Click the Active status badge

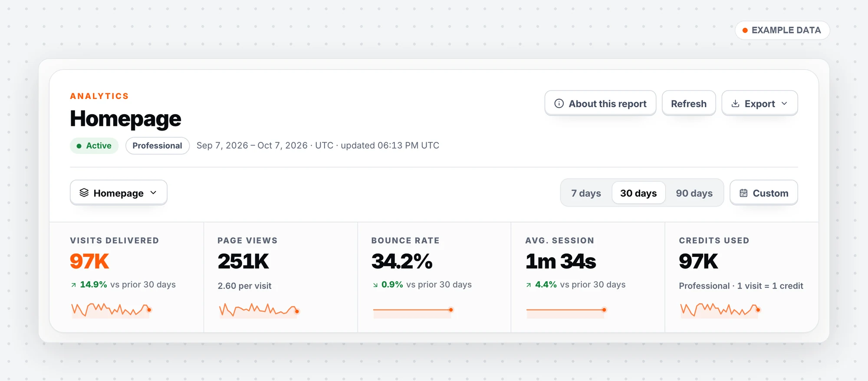[94, 146]
